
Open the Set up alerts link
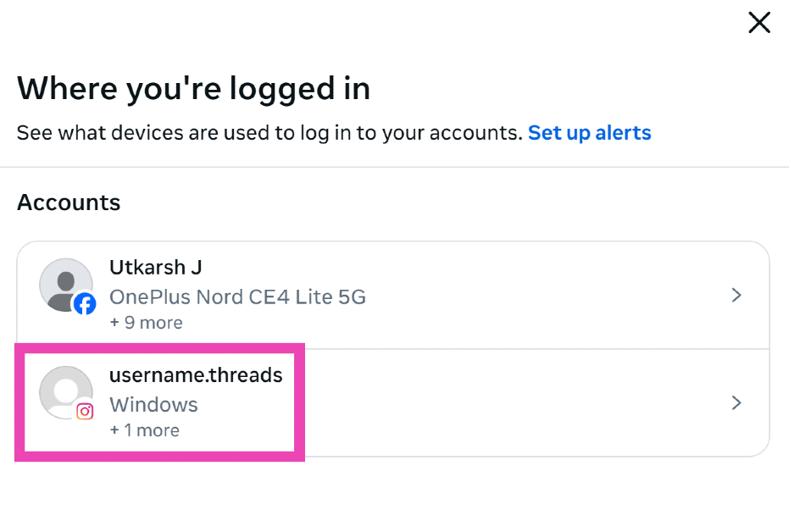pos(589,133)
